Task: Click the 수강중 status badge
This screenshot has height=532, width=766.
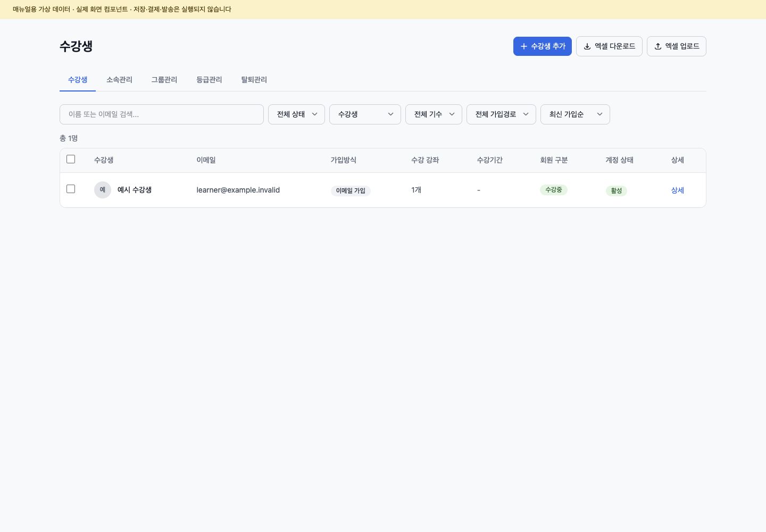Action: [x=554, y=189]
